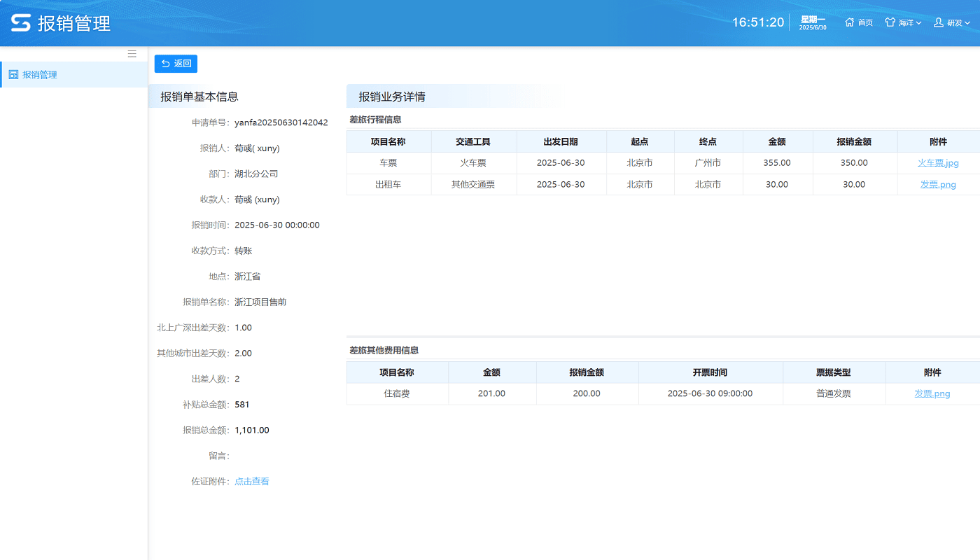
Task: Open the 火车票.jpg attachment link
Action: (x=938, y=163)
